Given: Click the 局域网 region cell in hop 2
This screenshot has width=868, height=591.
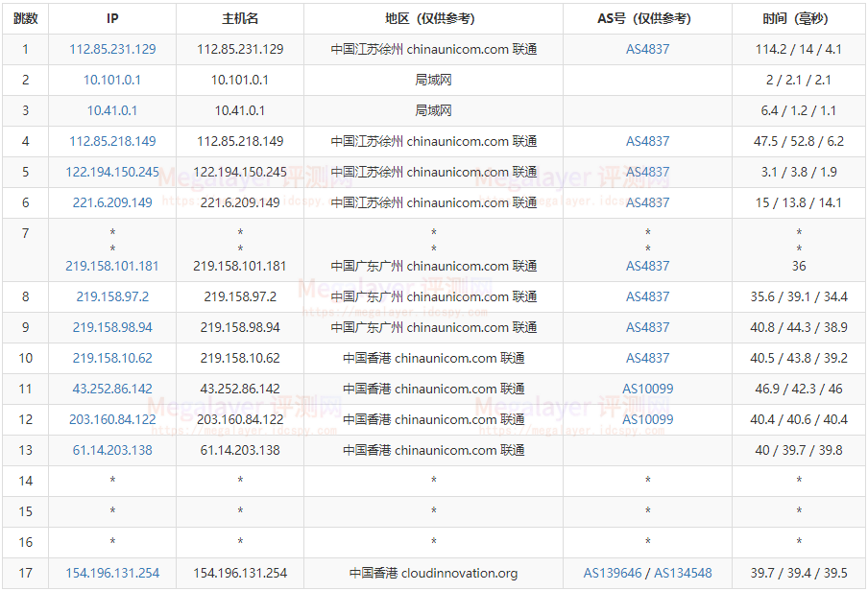Looking at the screenshot, I should pos(433,80).
